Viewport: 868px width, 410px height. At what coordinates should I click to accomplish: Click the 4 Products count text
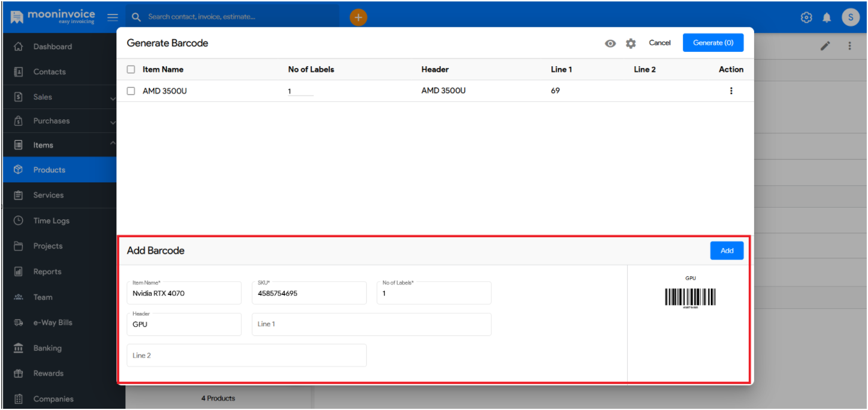(218, 398)
